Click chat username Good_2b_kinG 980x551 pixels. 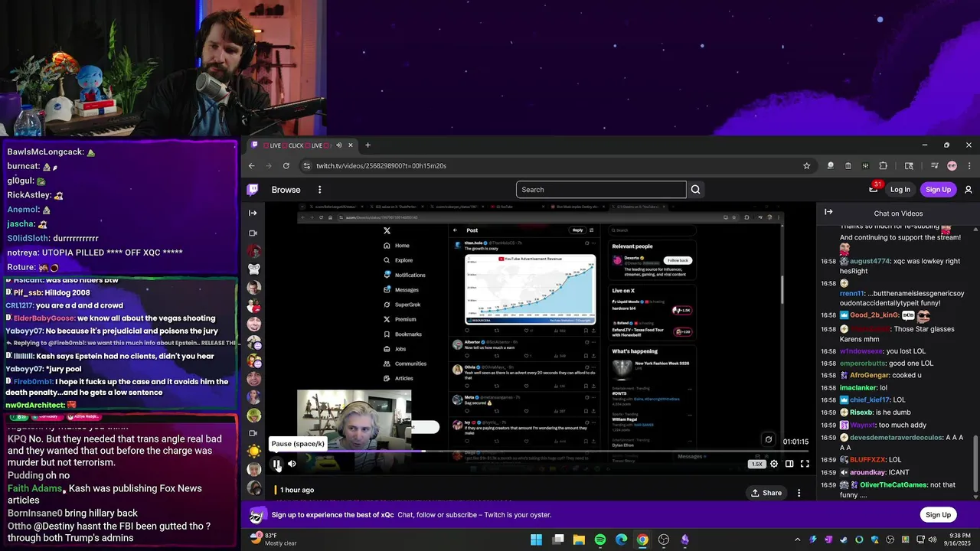874,315
